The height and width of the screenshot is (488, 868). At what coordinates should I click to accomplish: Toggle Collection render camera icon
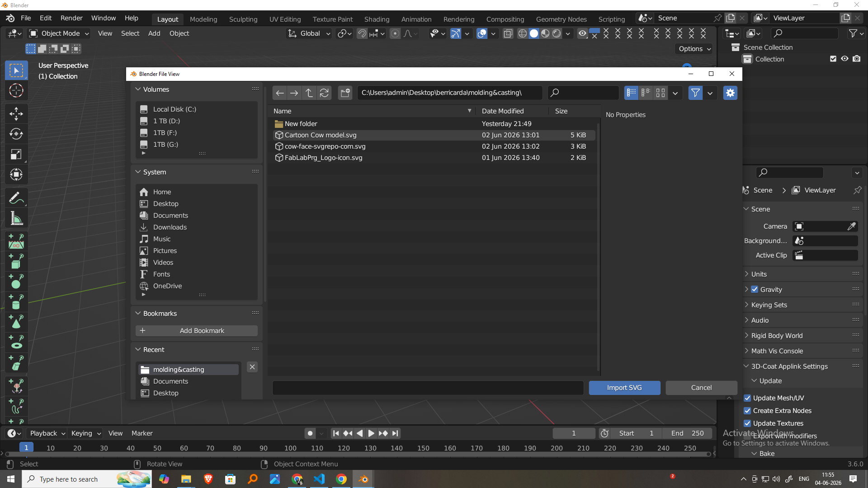pyautogui.click(x=857, y=59)
